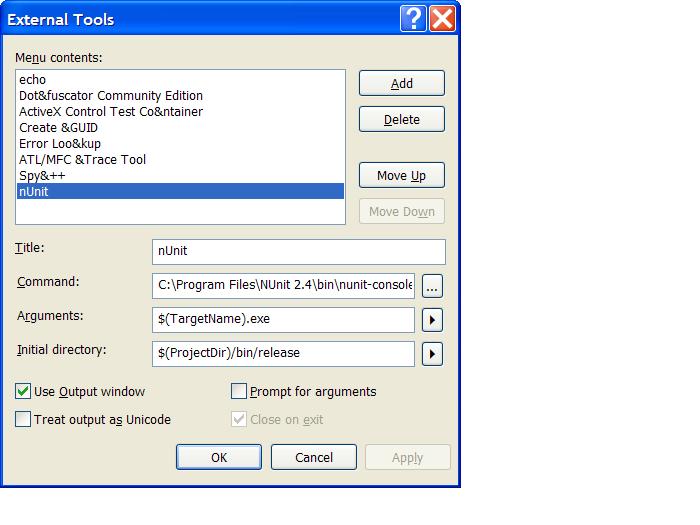The height and width of the screenshot is (525, 700).
Task: Click the Move Down button
Action: [402, 211]
